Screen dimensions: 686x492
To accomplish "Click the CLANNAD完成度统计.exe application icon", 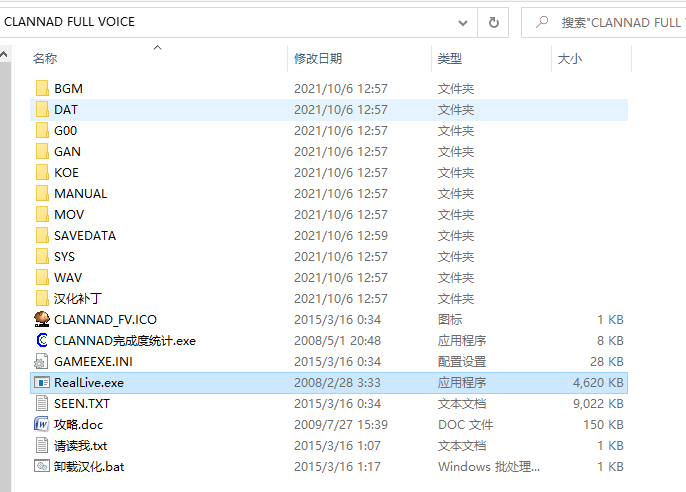I will coord(42,340).
